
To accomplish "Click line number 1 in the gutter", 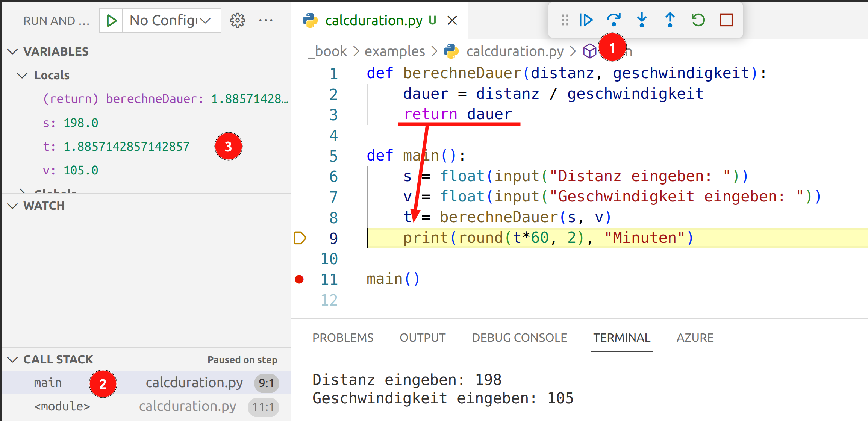I will [333, 74].
